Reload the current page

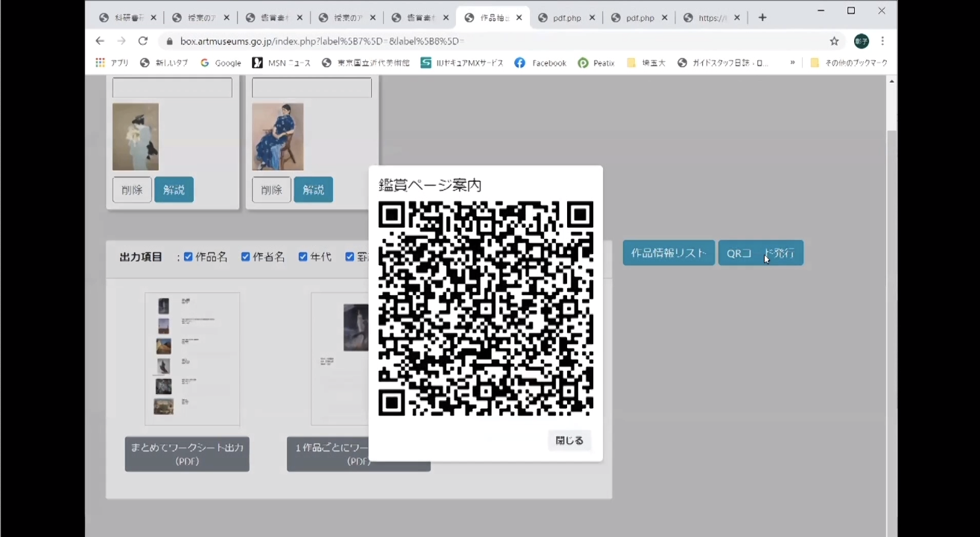click(143, 41)
